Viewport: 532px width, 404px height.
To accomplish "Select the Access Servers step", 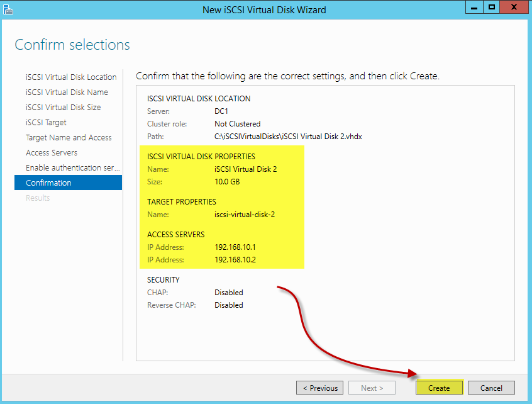I will (52, 153).
